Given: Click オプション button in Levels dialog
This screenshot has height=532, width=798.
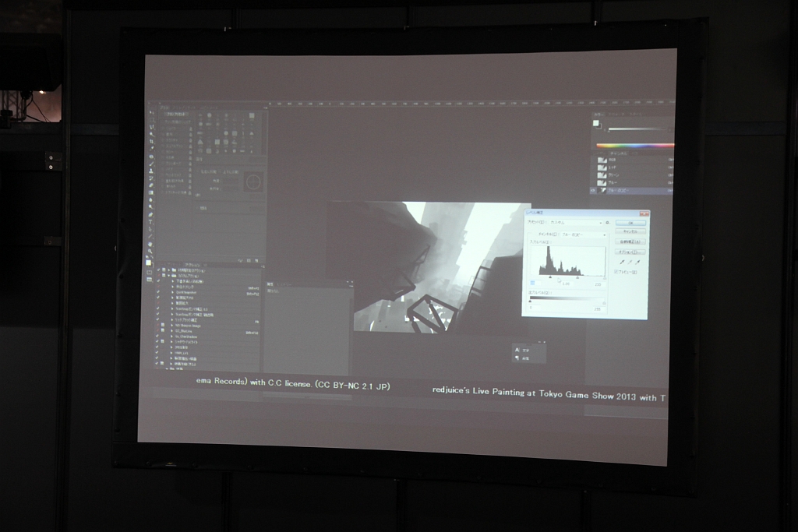Looking at the screenshot, I should click(630, 252).
